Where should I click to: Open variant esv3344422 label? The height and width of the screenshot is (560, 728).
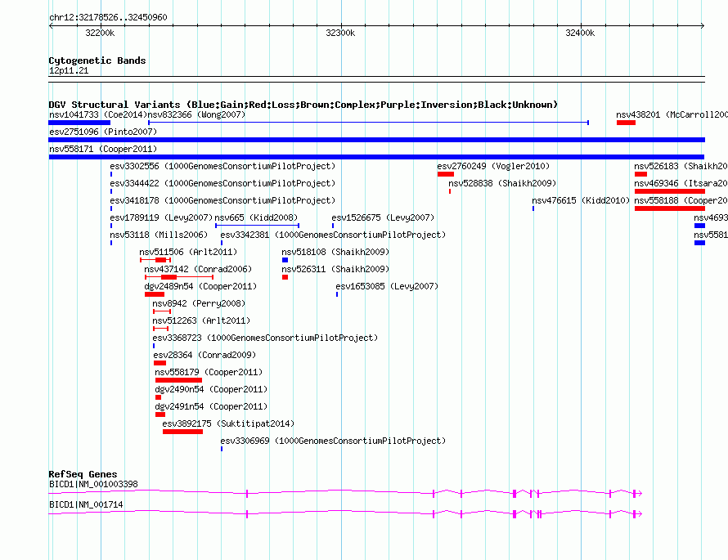(x=222, y=183)
